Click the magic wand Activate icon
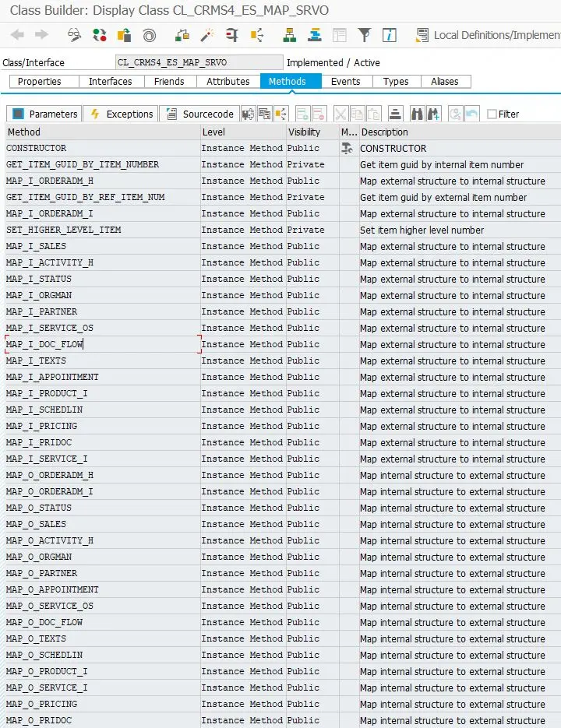 pyautogui.click(x=206, y=35)
